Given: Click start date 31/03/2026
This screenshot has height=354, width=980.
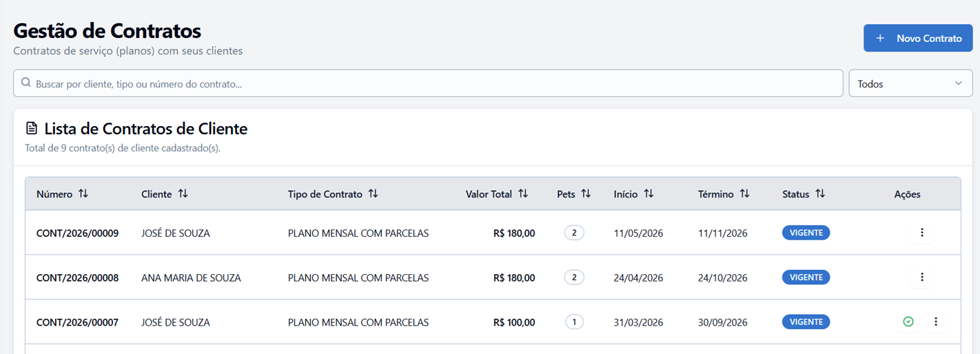Looking at the screenshot, I should click(638, 322).
